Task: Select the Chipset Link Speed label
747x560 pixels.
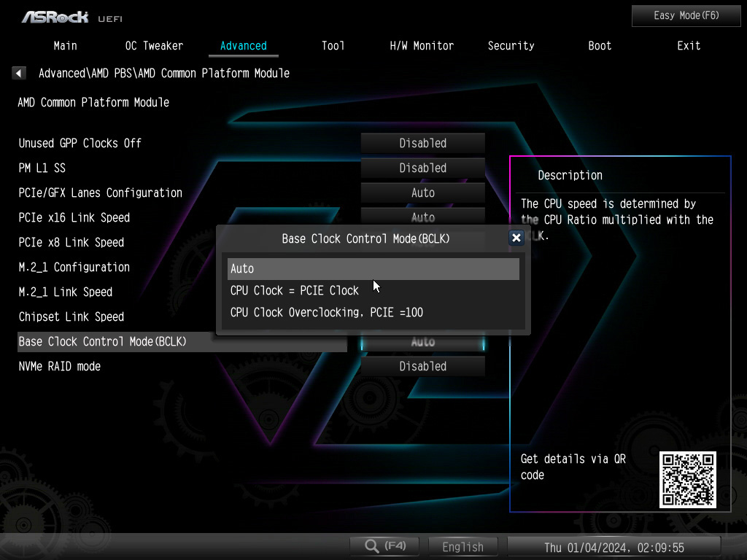Action: click(x=71, y=316)
